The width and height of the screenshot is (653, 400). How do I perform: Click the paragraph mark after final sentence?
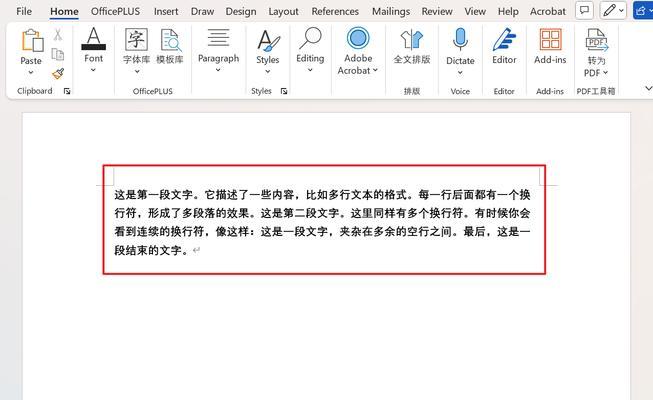coord(197,250)
